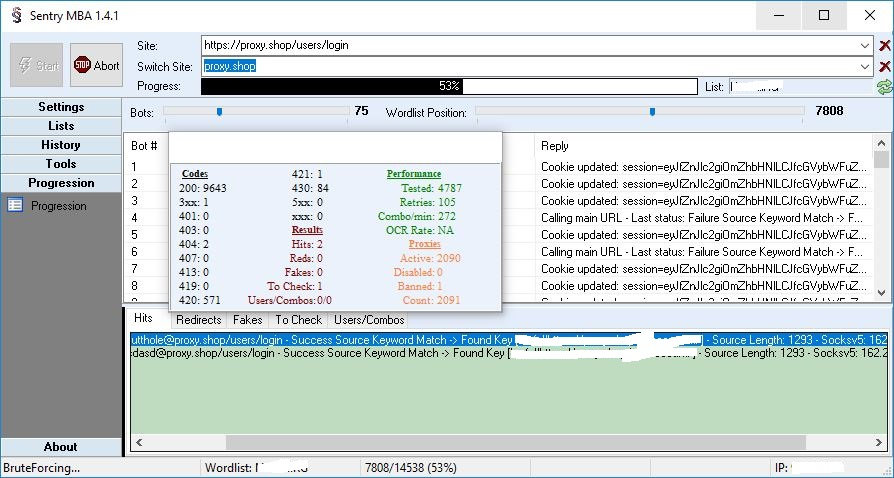Click the 53% progress bar
This screenshot has width=894, height=478.
point(449,86)
